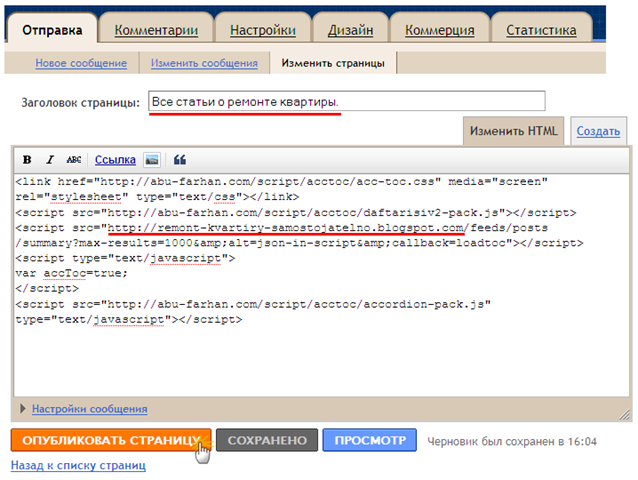Image resolution: width=638 pixels, height=480 pixels.
Task: Select the Изменить страницы sub-tab
Action: [333, 63]
